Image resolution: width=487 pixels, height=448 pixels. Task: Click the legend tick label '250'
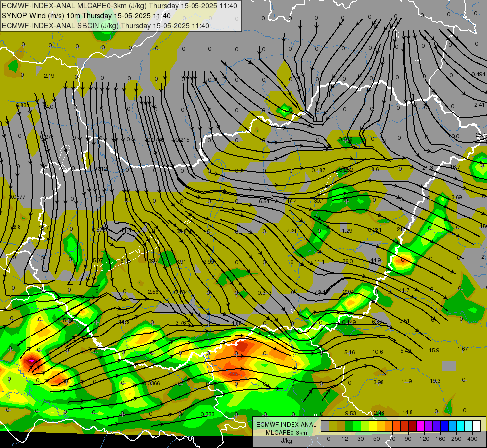[x=456, y=439]
